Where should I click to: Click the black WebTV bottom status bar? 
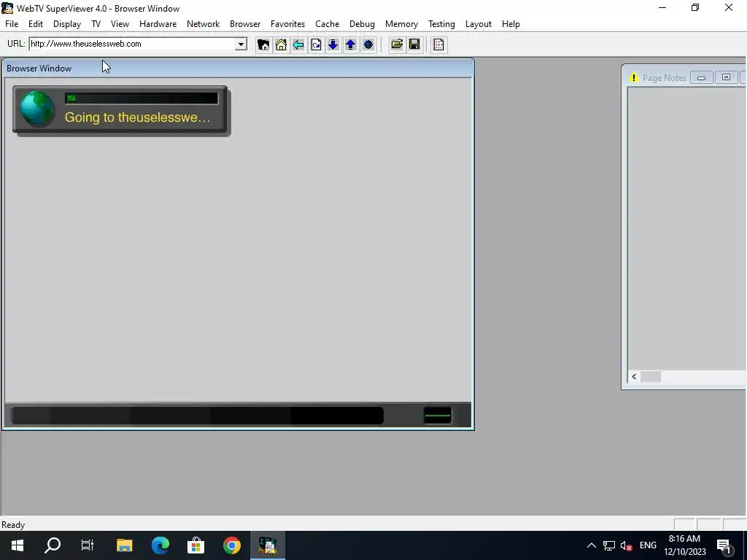click(x=197, y=415)
